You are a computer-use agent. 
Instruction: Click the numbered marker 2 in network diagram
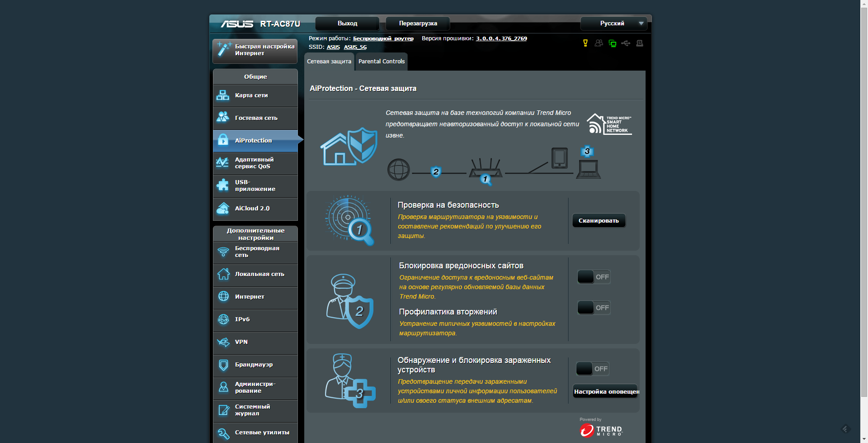pyautogui.click(x=436, y=172)
